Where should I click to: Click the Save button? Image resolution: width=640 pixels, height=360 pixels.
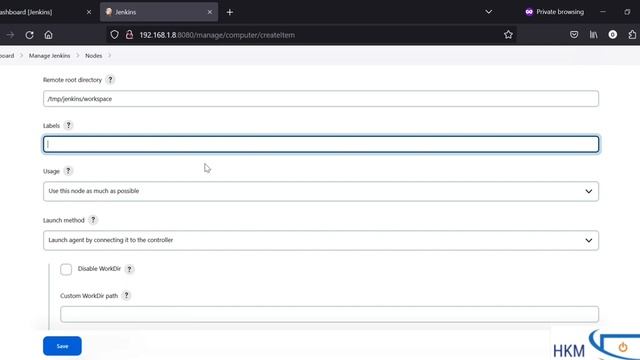point(62,346)
